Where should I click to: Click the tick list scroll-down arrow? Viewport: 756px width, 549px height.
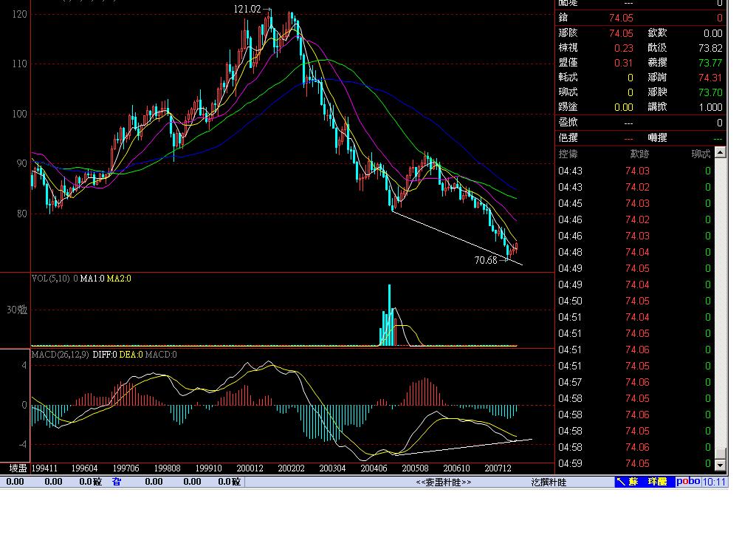click(721, 465)
